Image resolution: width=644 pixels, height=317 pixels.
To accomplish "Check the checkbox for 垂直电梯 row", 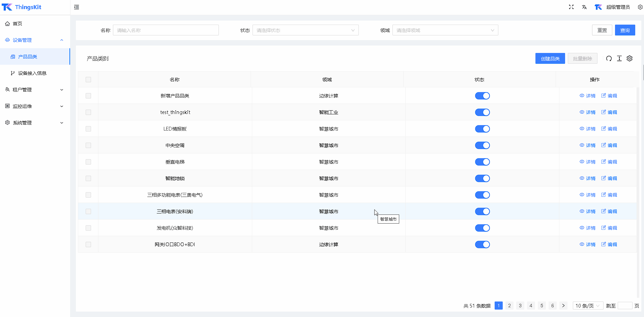I will [88, 162].
